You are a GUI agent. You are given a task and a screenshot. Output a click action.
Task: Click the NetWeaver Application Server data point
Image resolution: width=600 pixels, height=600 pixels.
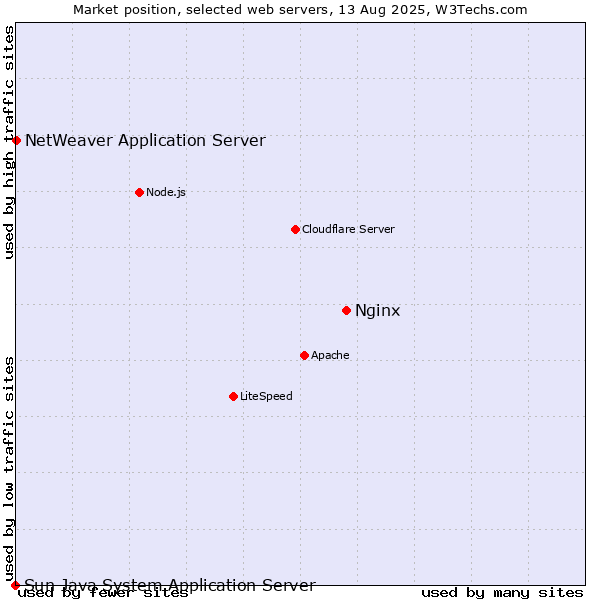[16, 140]
